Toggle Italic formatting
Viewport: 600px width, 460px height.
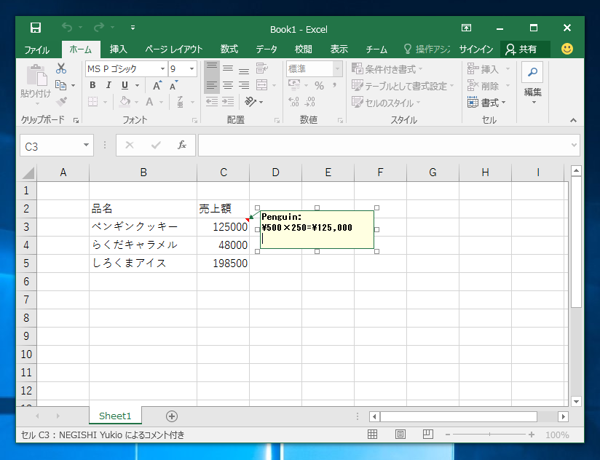coord(109,85)
